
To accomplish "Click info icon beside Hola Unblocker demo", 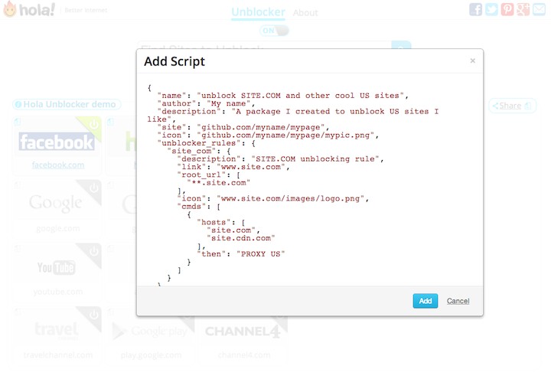I will tap(18, 104).
